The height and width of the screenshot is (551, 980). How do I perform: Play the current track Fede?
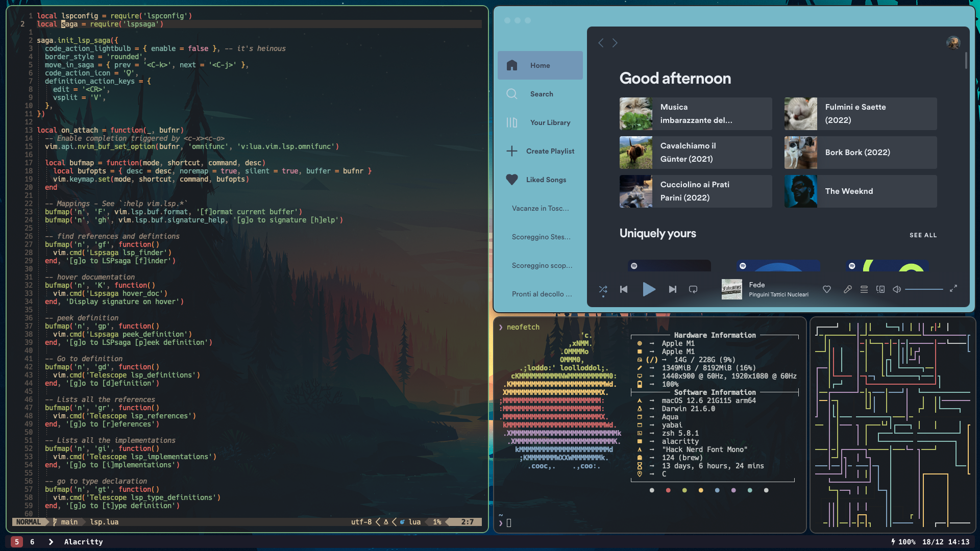click(648, 289)
